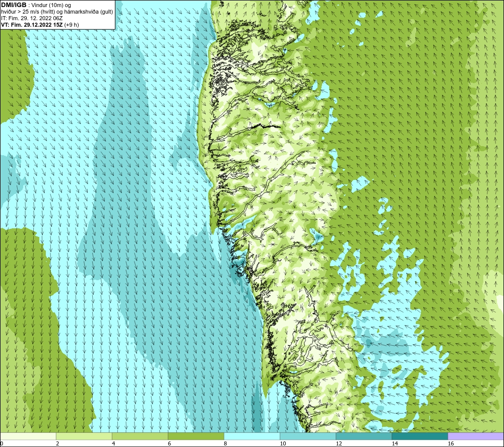Image resolution: width=504 pixels, height=447 pixels.
Task: Click the 10–12 m/s turquoise legend swatch
Action: coord(308,436)
